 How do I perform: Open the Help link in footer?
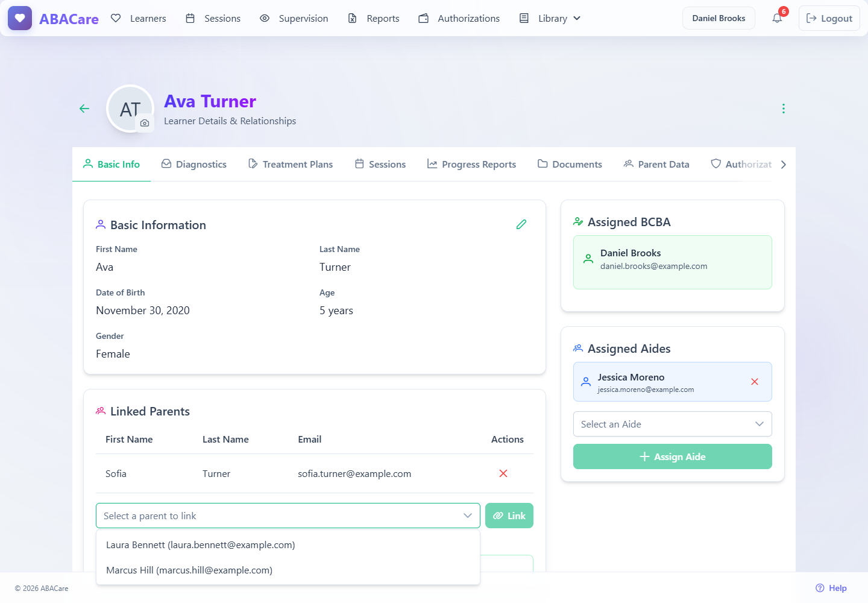831,588
